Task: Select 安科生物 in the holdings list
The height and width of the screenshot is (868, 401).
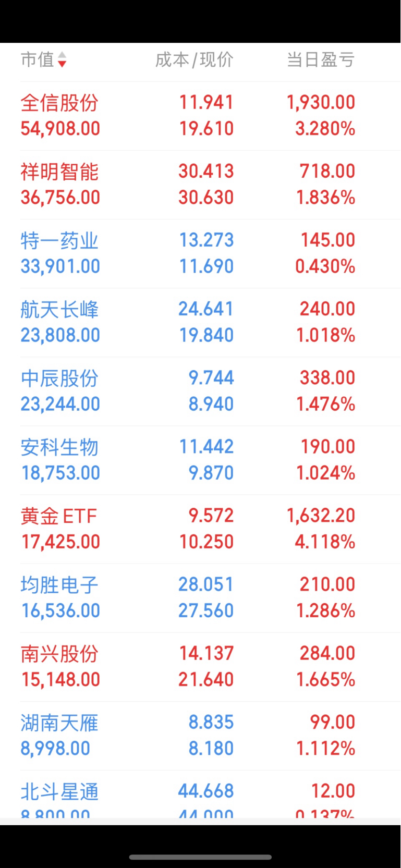Action: click(59, 447)
